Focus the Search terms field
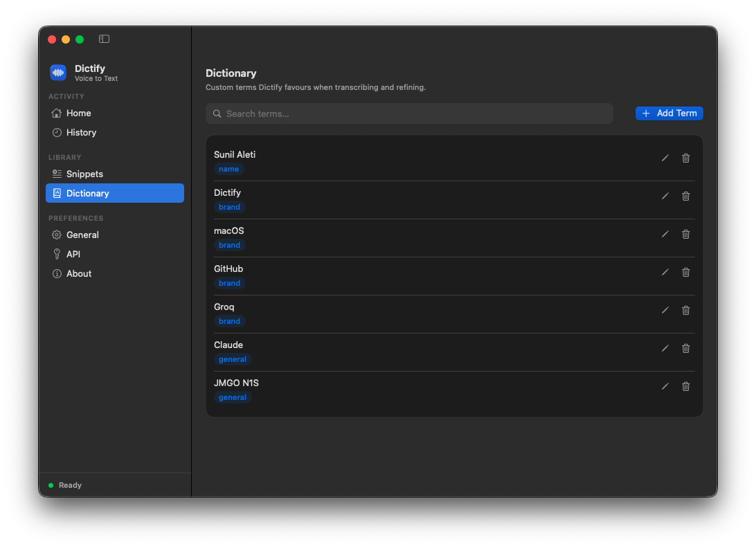The width and height of the screenshot is (756, 548). [409, 113]
